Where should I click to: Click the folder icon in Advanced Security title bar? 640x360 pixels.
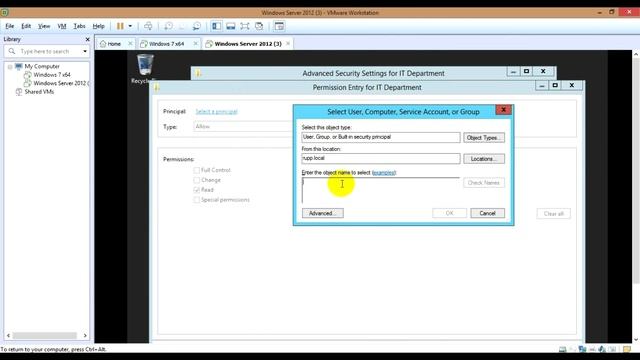coord(198,73)
